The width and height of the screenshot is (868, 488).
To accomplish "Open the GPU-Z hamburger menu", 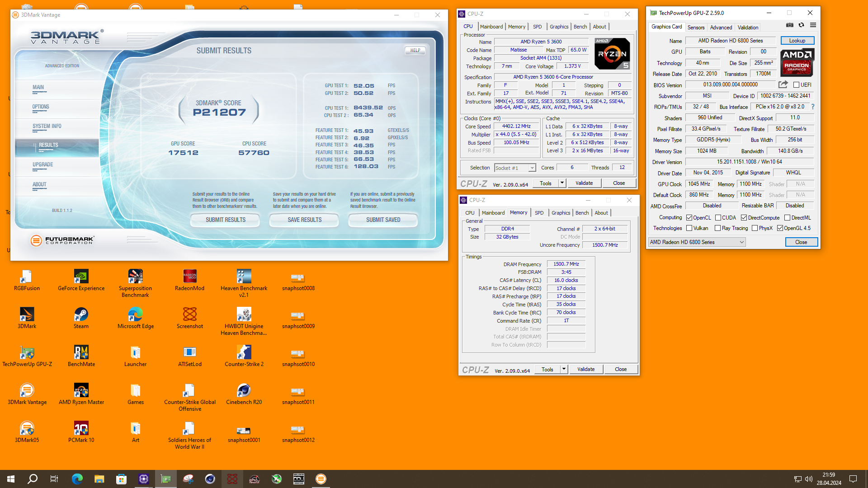I will pyautogui.click(x=813, y=25).
